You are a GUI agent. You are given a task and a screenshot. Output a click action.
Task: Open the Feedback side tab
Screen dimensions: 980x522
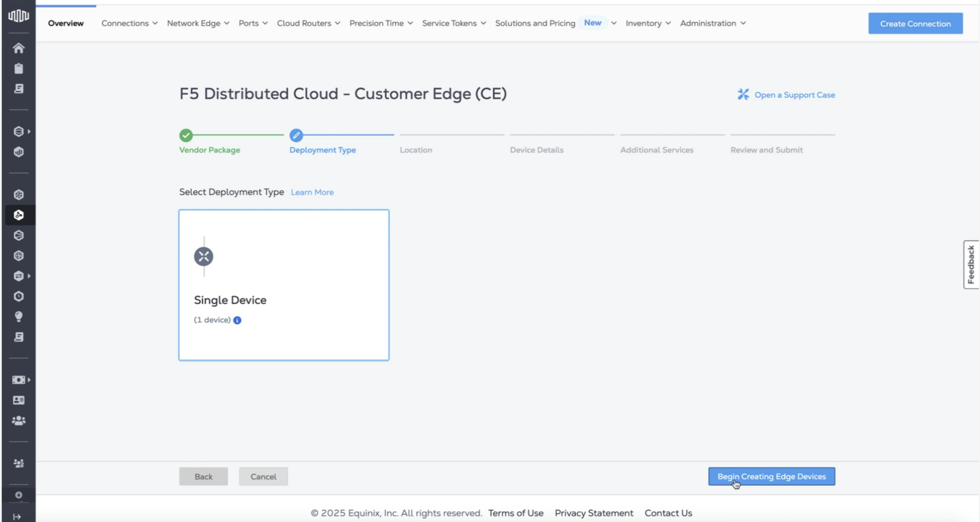971,264
